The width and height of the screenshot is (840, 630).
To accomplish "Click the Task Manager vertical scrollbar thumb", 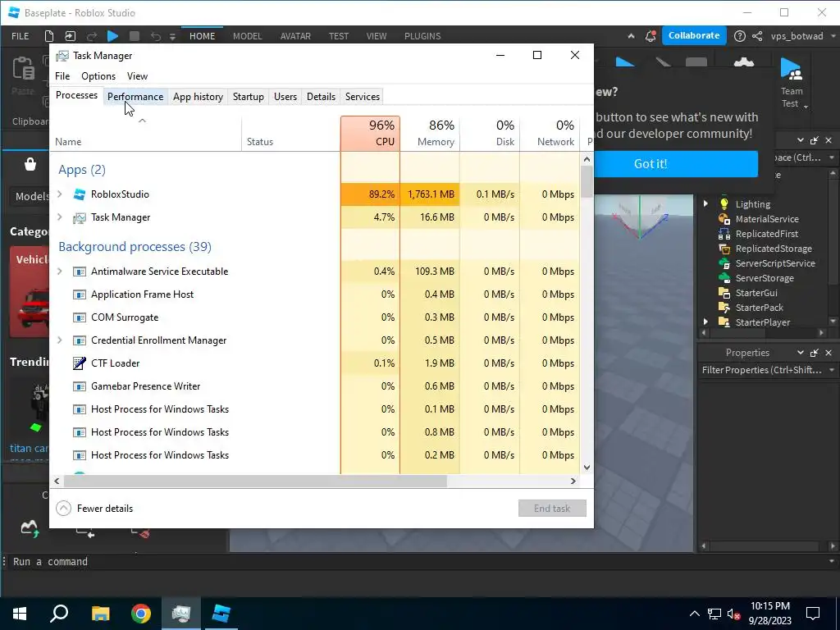I will [x=587, y=181].
